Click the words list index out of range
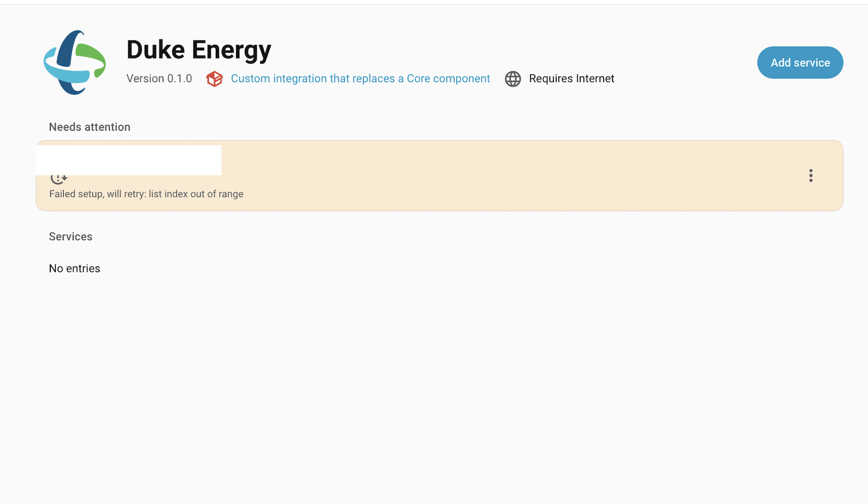The width and height of the screenshot is (868, 504). tap(196, 194)
